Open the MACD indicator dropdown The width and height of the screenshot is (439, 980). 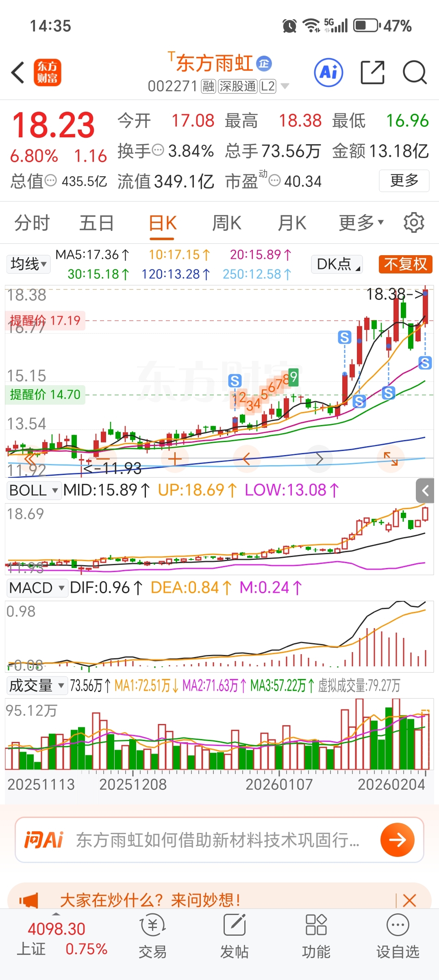pos(37,588)
